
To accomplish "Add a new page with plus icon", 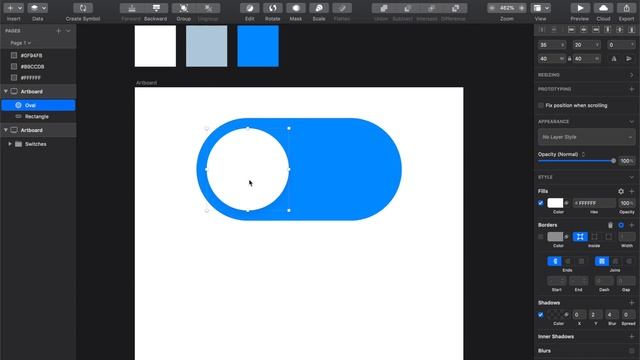I will pos(58,31).
